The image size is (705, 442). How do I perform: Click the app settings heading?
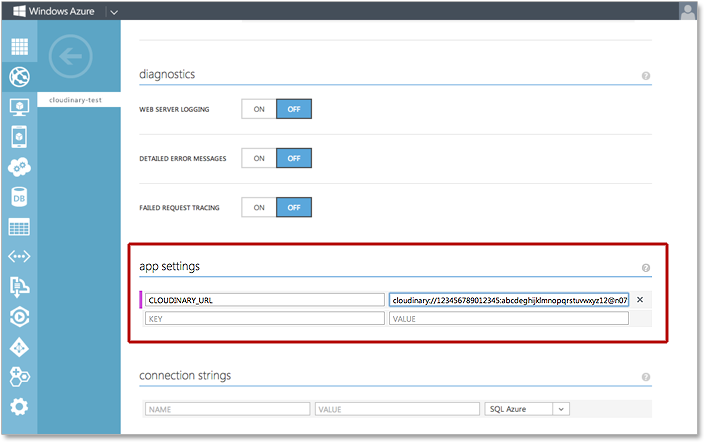pos(170,266)
